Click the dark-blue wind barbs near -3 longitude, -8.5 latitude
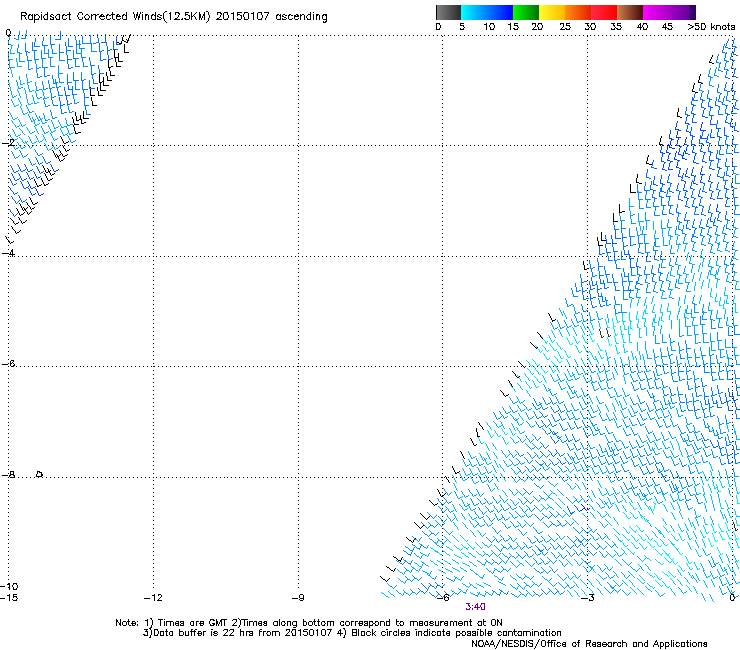740x650 pixels. [x=578, y=509]
